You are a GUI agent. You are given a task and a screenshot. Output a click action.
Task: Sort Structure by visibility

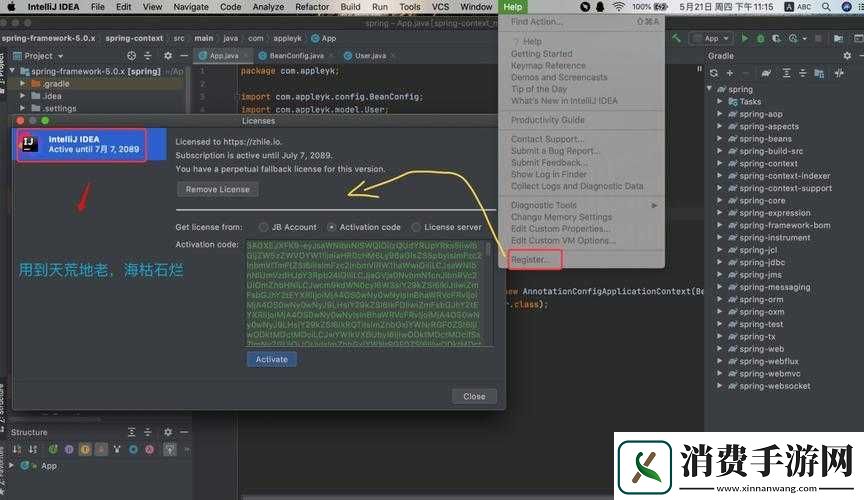pyautogui.click(x=17, y=449)
